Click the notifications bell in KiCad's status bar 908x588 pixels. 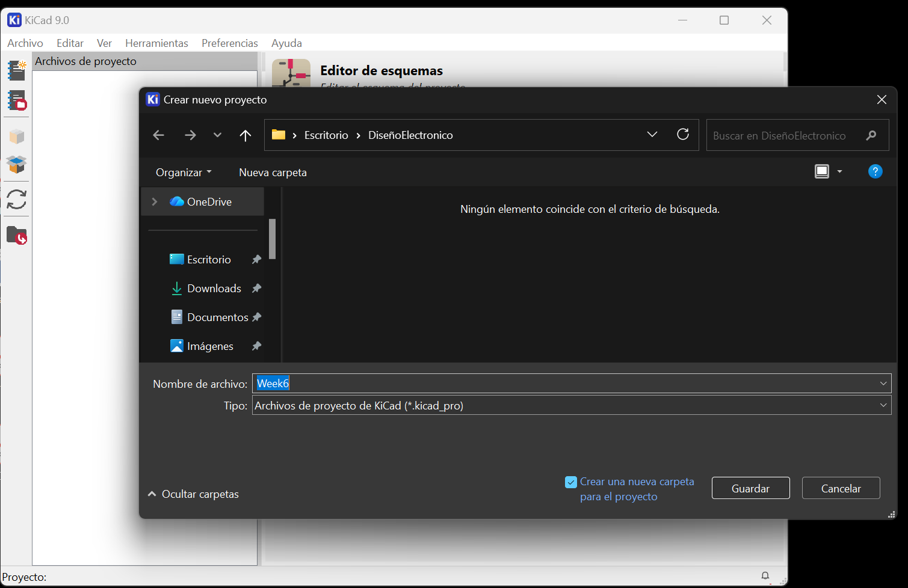[765, 576]
